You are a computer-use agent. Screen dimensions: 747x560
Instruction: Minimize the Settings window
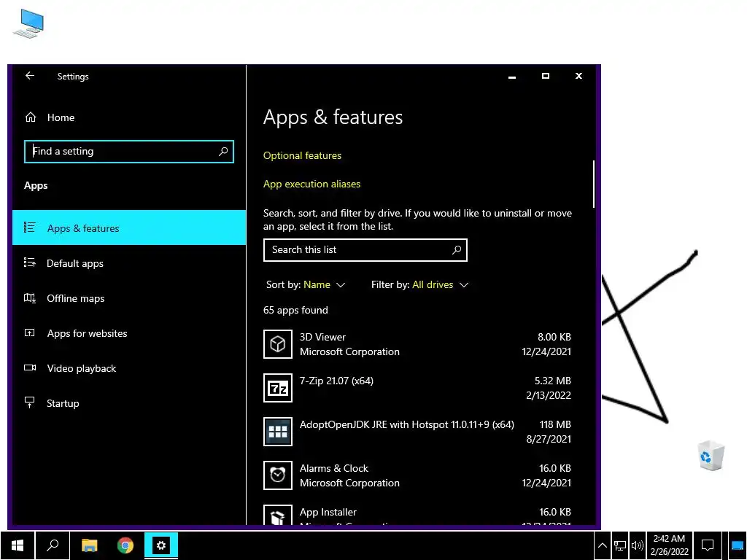click(512, 76)
